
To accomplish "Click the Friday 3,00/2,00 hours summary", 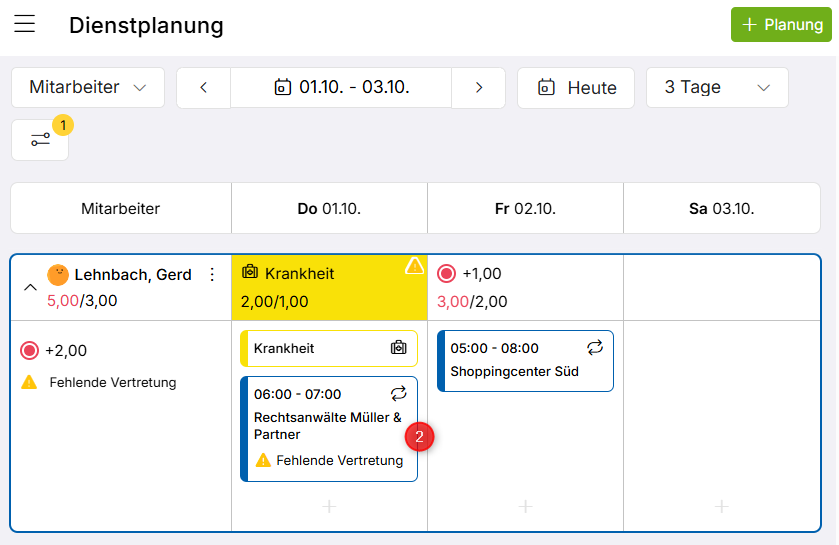I will point(472,302).
